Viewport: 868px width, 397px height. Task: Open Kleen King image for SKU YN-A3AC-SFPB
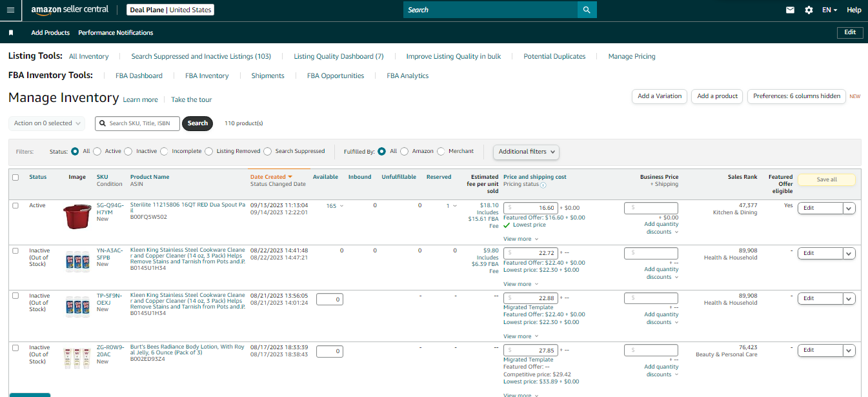[x=77, y=261]
